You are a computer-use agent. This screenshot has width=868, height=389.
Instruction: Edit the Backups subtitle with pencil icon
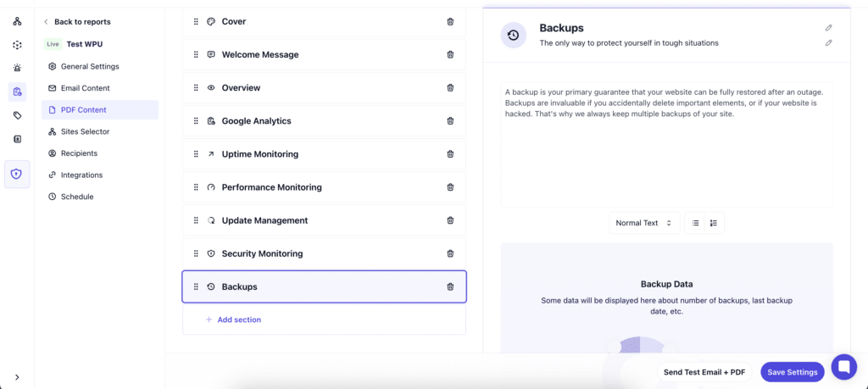[x=828, y=42]
